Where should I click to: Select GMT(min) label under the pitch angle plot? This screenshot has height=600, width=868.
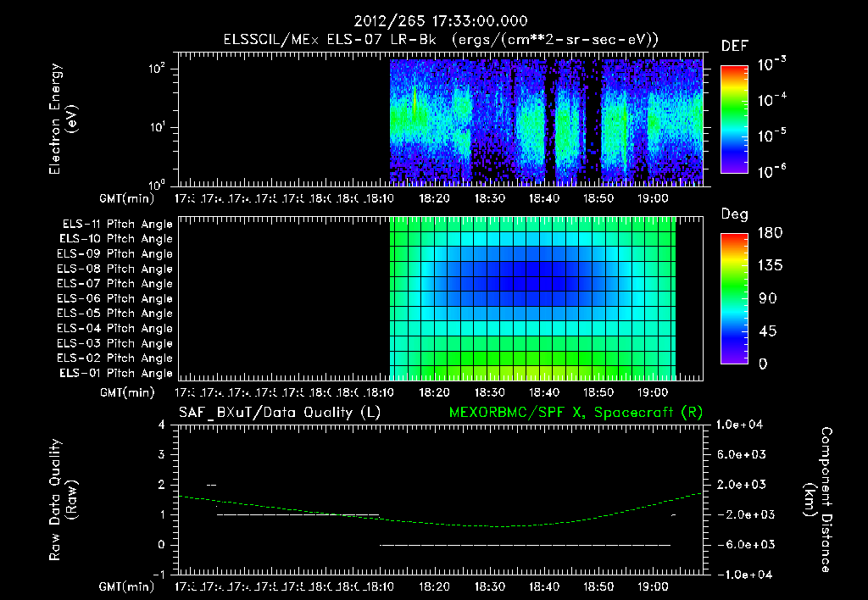pyautogui.click(x=127, y=392)
